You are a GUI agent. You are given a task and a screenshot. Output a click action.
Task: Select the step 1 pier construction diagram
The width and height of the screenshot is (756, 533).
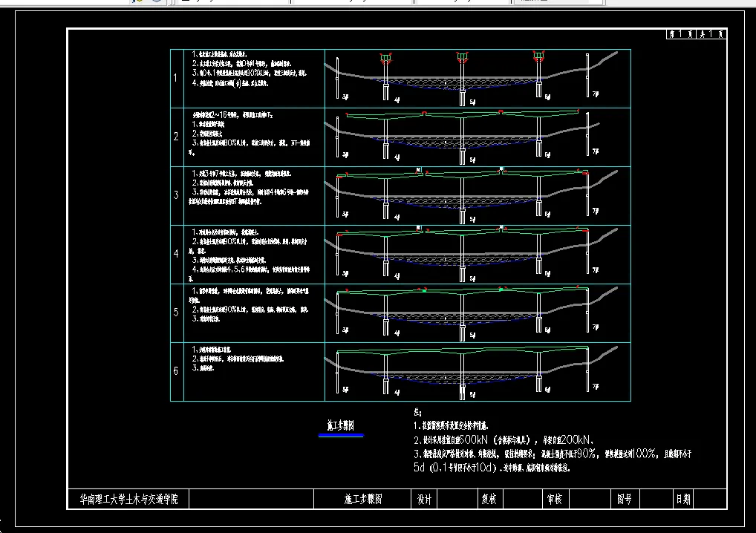coord(478,79)
